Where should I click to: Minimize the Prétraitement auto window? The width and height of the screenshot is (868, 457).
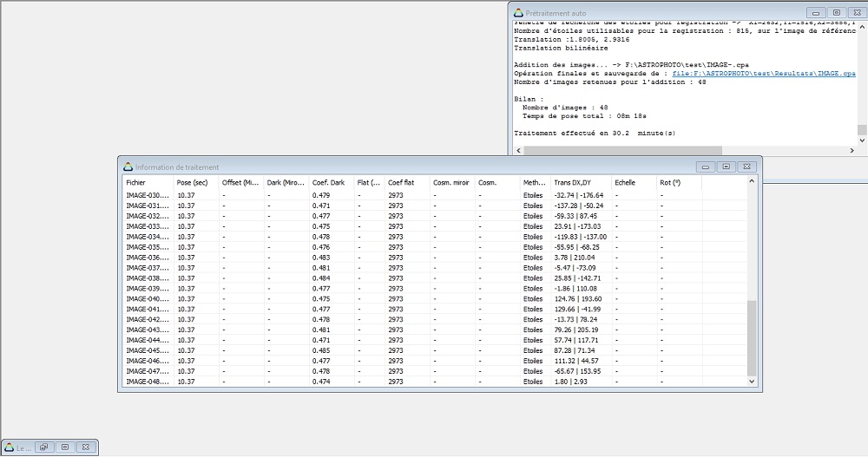[815, 13]
